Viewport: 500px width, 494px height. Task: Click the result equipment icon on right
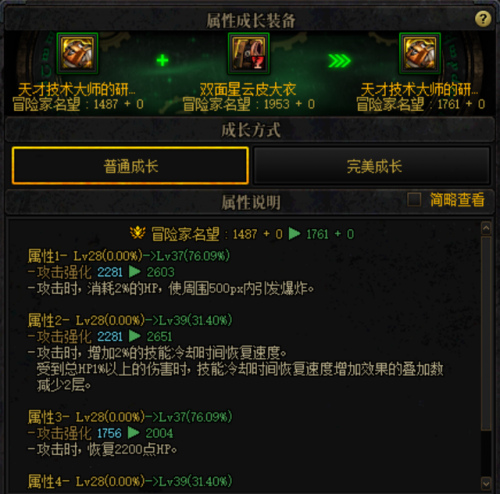(x=420, y=53)
